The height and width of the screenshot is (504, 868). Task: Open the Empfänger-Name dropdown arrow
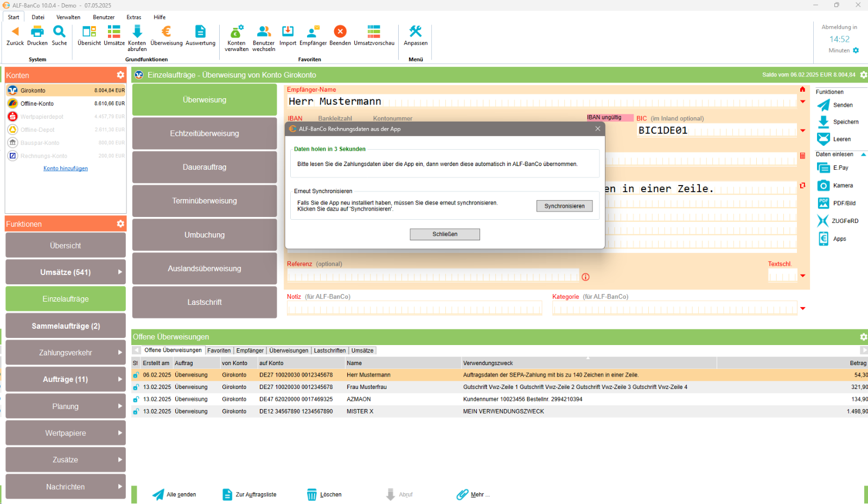pyautogui.click(x=802, y=101)
